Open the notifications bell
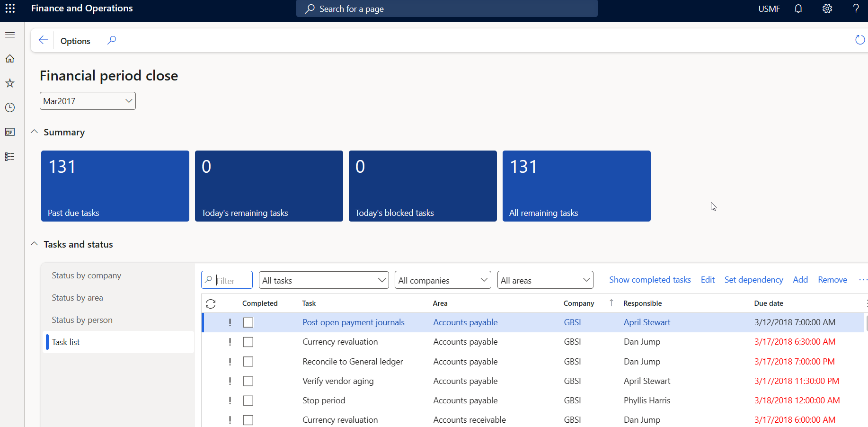This screenshot has width=868, height=427. 798,9
